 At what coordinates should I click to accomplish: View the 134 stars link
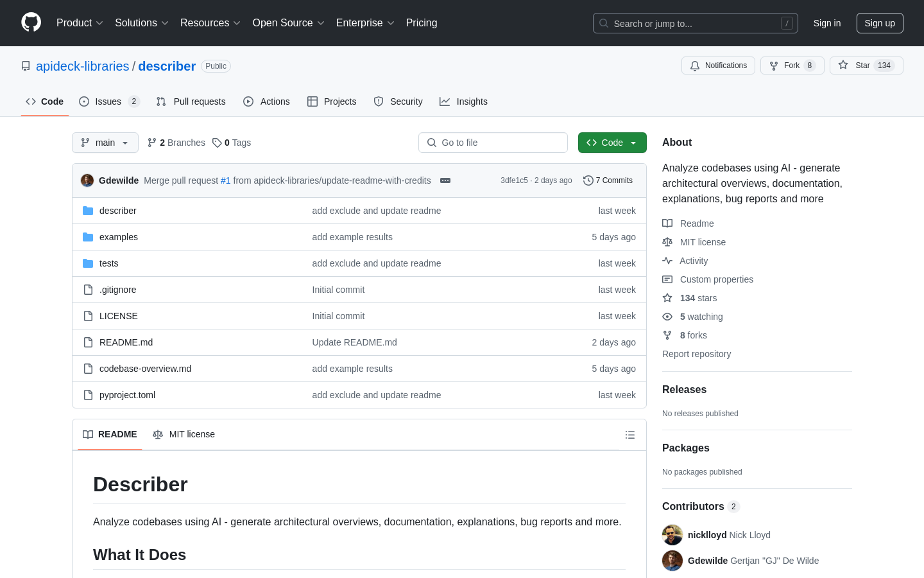[x=690, y=298]
